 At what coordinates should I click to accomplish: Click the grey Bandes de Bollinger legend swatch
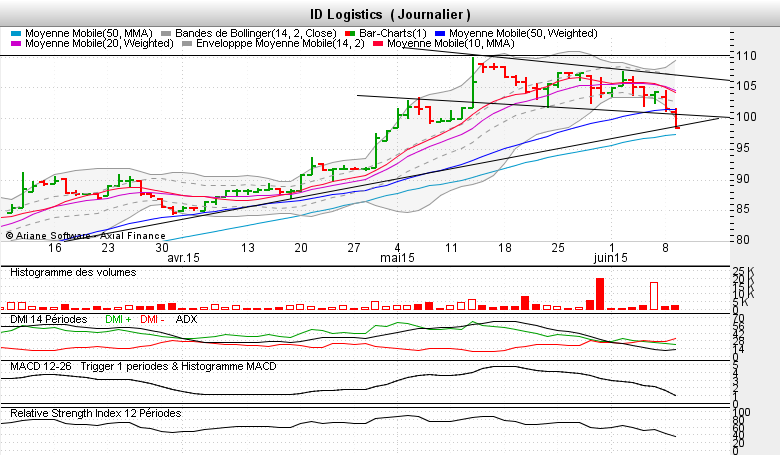tap(166, 34)
